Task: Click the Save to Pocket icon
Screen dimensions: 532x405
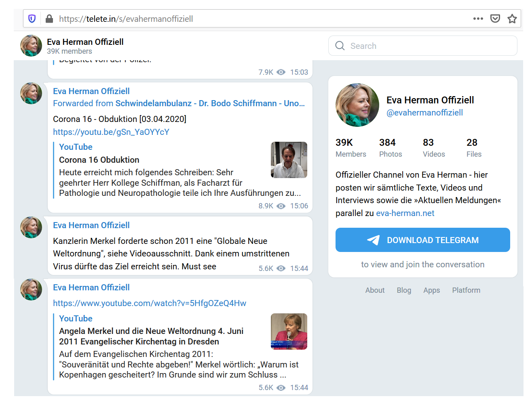Action: [495, 19]
